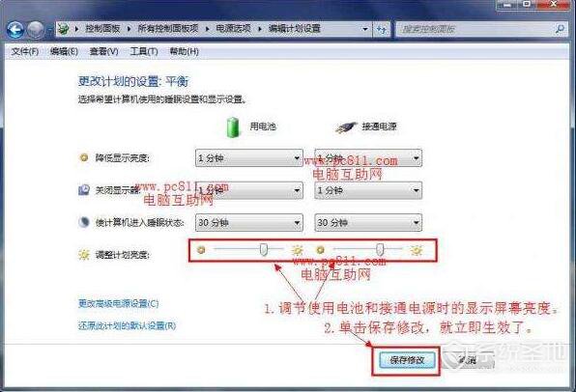The height and width of the screenshot is (392, 576).
Task: Click the search magnifier icon
Action: 560,29
